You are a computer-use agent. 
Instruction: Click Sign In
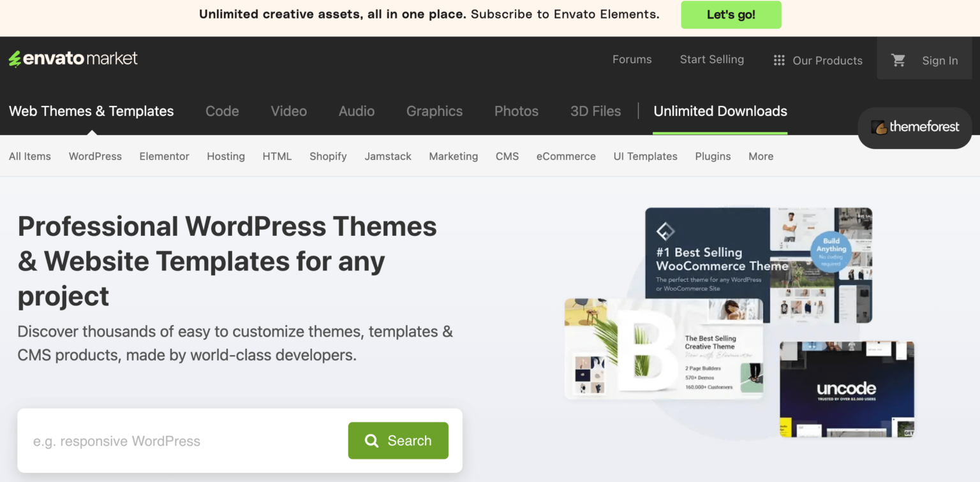click(939, 60)
